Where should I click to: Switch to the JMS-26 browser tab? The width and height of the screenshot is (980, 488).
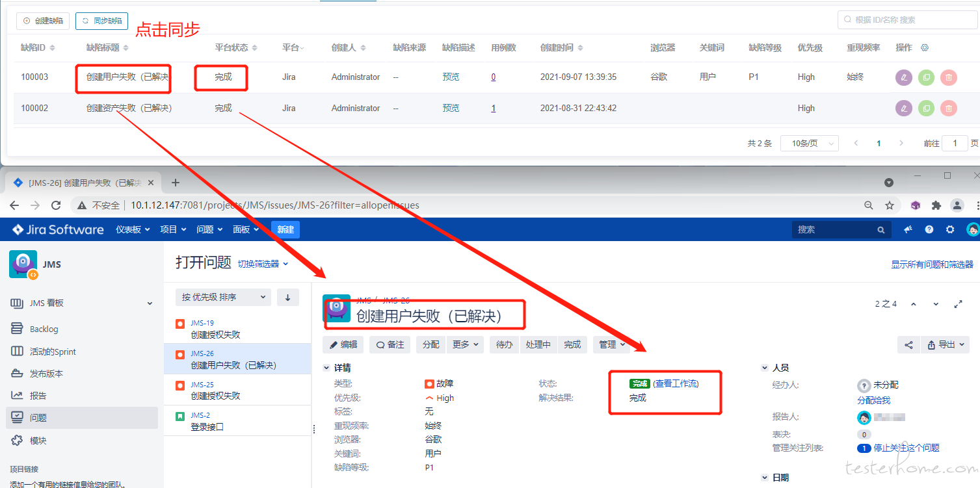pyautogui.click(x=83, y=183)
